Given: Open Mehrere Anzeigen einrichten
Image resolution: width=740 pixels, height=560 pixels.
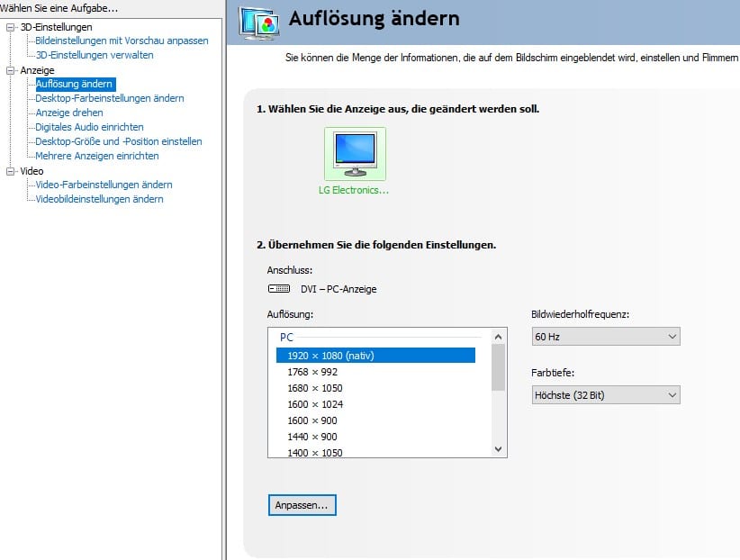Looking at the screenshot, I should (x=97, y=156).
